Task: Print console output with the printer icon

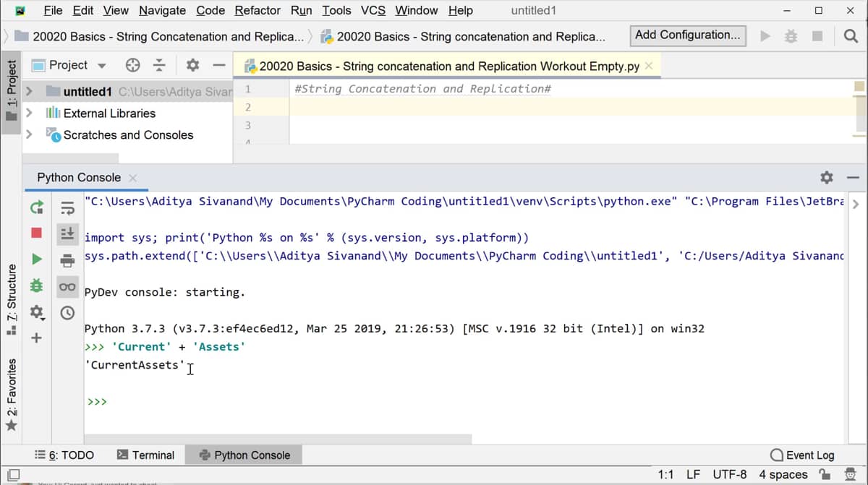Action: [67, 260]
